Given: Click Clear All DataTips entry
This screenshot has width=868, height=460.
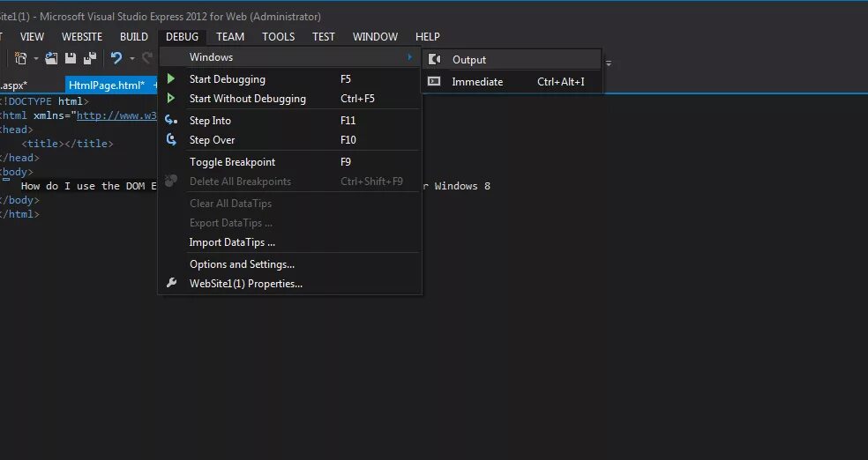Looking at the screenshot, I should 289,204.
